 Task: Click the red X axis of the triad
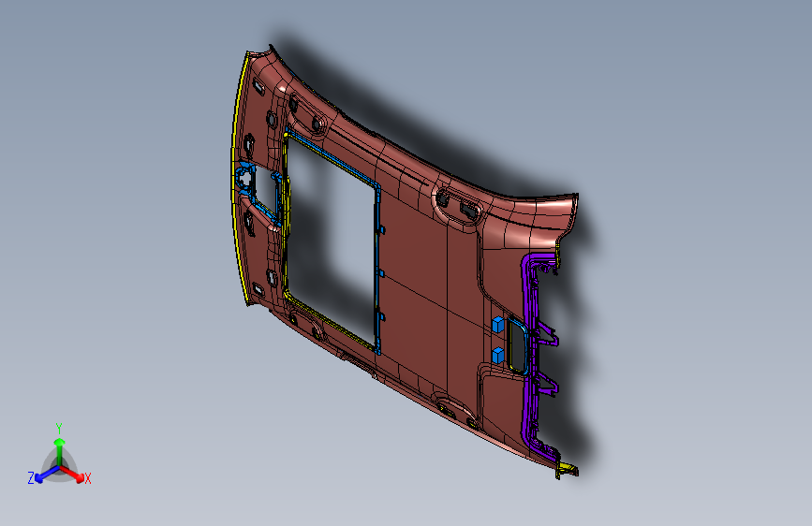(x=75, y=475)
